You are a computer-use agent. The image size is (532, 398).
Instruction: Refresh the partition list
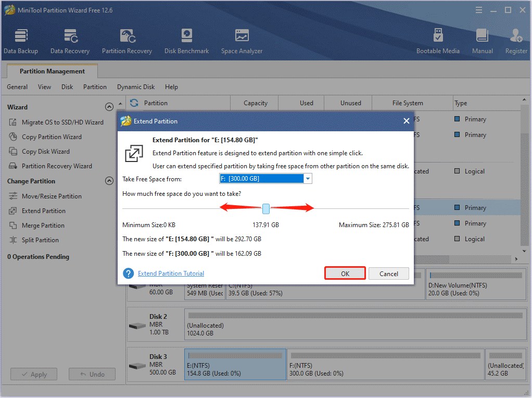tap(134, 103)
